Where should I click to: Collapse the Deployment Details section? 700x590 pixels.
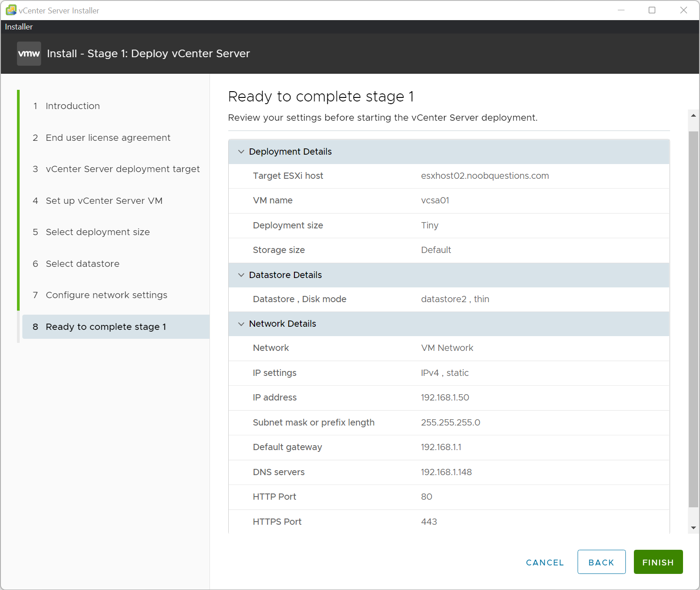[x=241, y=152]
